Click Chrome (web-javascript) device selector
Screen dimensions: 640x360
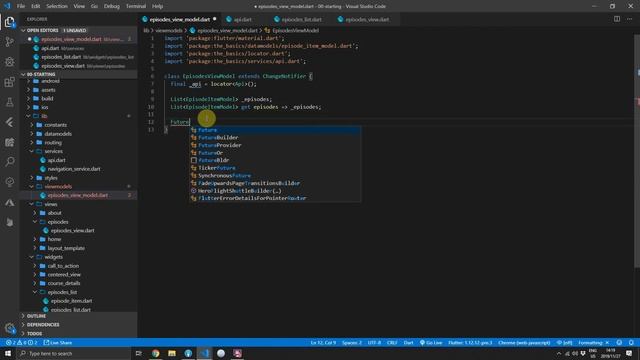pyautogui.click(x=524, y=342)
